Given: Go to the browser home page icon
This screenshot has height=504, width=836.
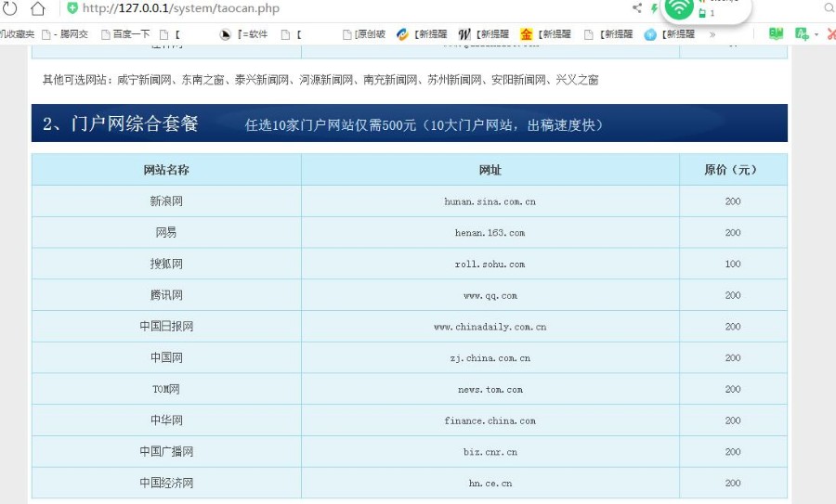Looking at the screenshot, I should tap(37, 8).
